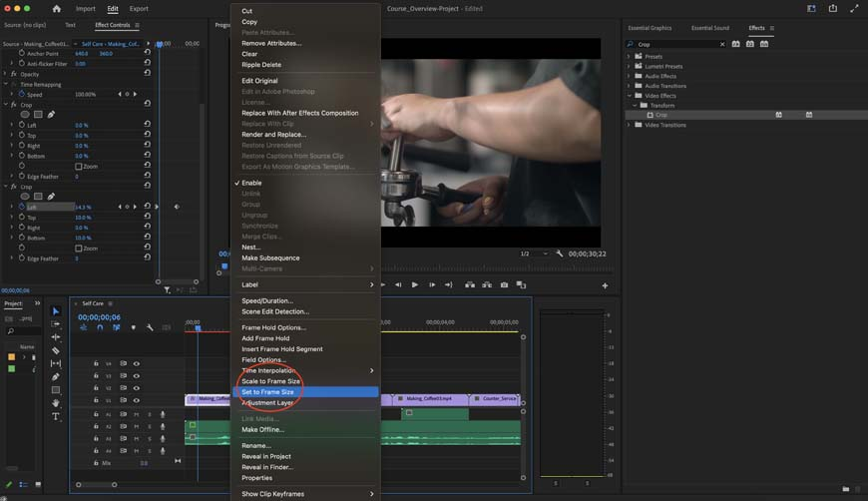Click the Export Frame camera icon
Viewport: 868px width, 501px height.
pyautogui.click(x=504, y=285)
